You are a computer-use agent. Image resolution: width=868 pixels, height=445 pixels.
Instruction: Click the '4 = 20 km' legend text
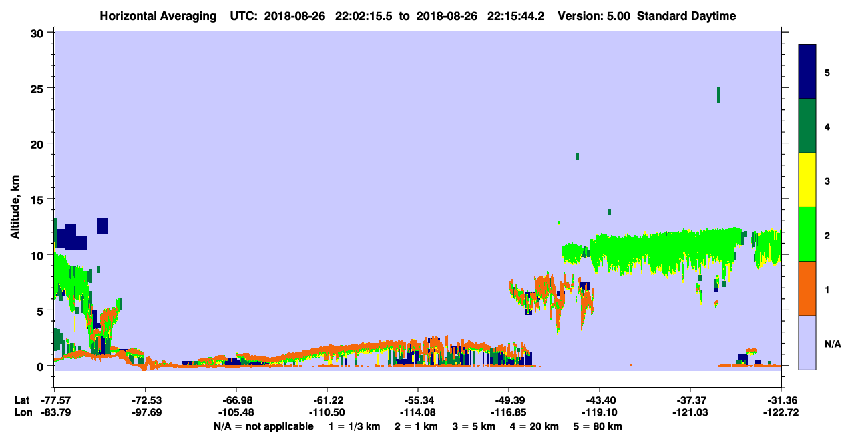[536, 426]
